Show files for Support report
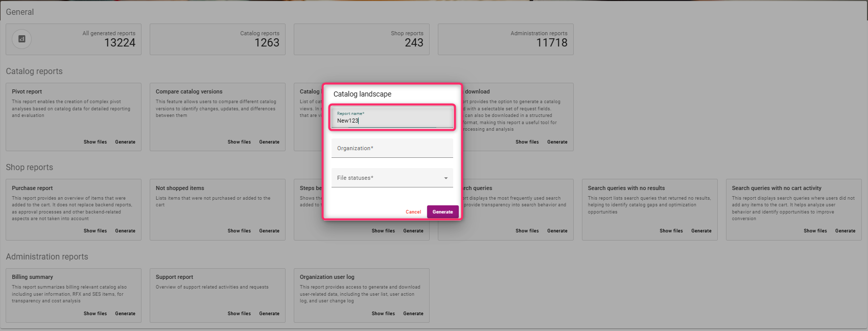 (239, 314)
